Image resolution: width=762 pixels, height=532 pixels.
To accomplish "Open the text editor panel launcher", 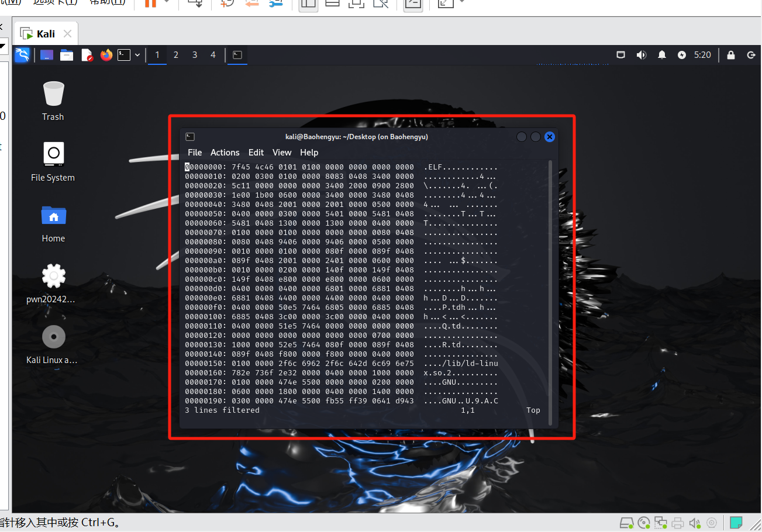I will click(87, 55).
